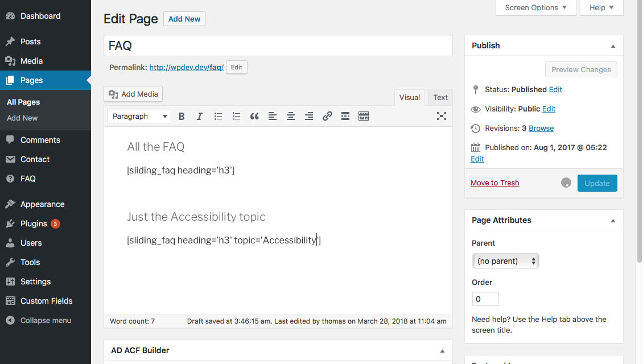The width and height of the screenshot is (643, 364).
Task: Insert a numbered list
Action: tap(236, 117)
